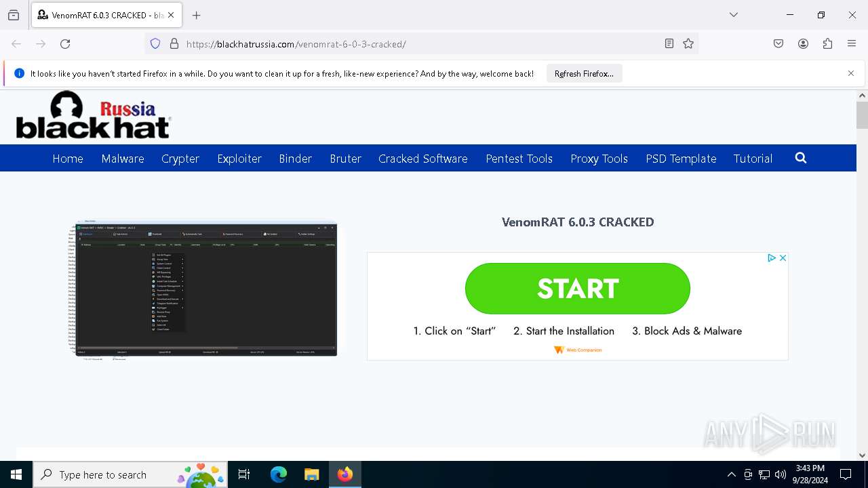Open the network tray icon

764,474
